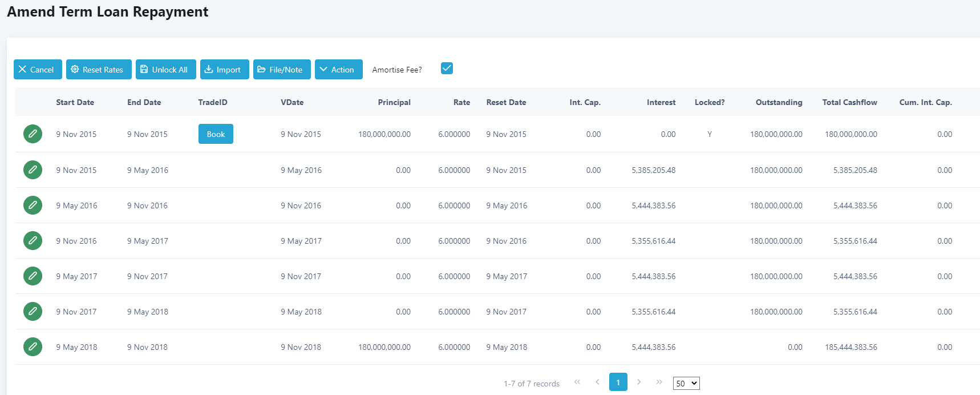Screen dimensions: 980x395
Task: Change the page size dropdown from 50
Action: [686, 384]
